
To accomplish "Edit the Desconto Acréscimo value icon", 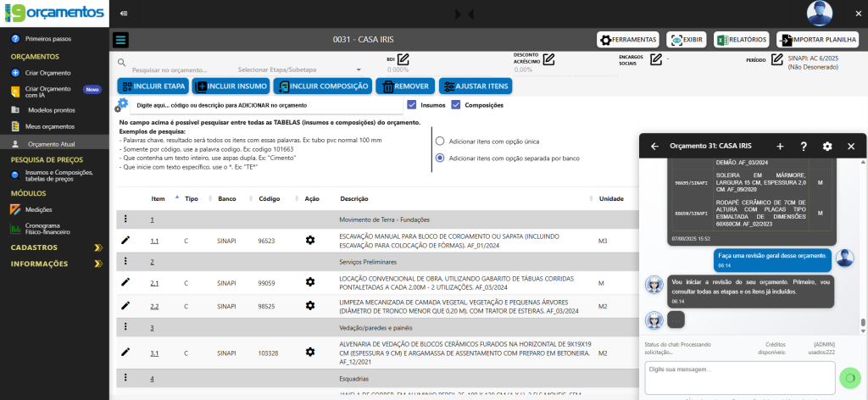I will tap(549, 58).
